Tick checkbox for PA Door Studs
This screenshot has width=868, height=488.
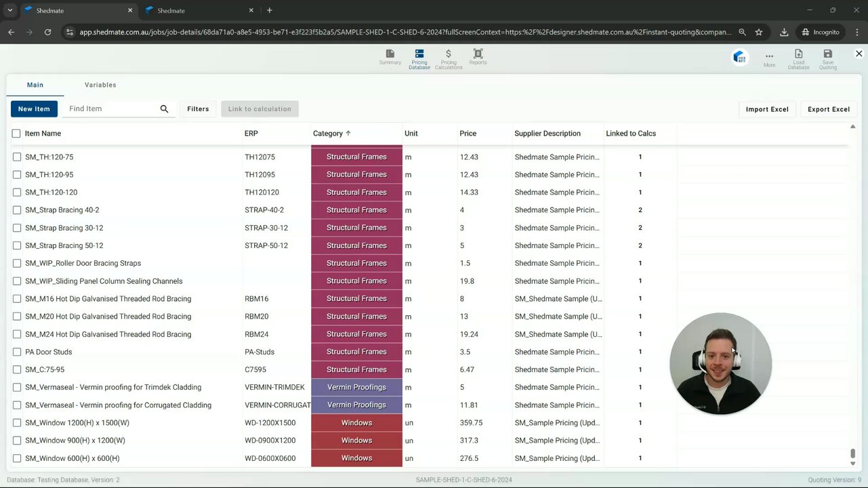[x=17, y=352]
